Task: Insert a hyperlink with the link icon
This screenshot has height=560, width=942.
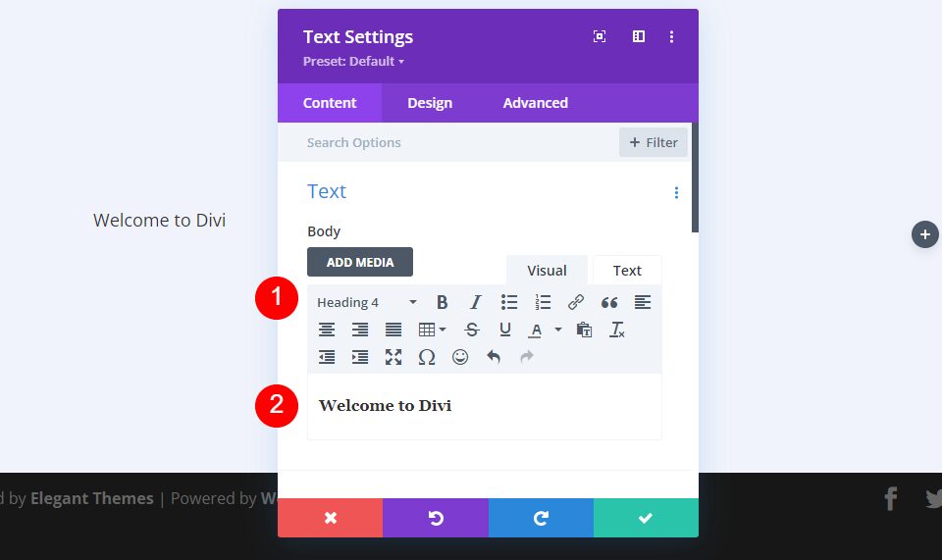Action: 576,302
